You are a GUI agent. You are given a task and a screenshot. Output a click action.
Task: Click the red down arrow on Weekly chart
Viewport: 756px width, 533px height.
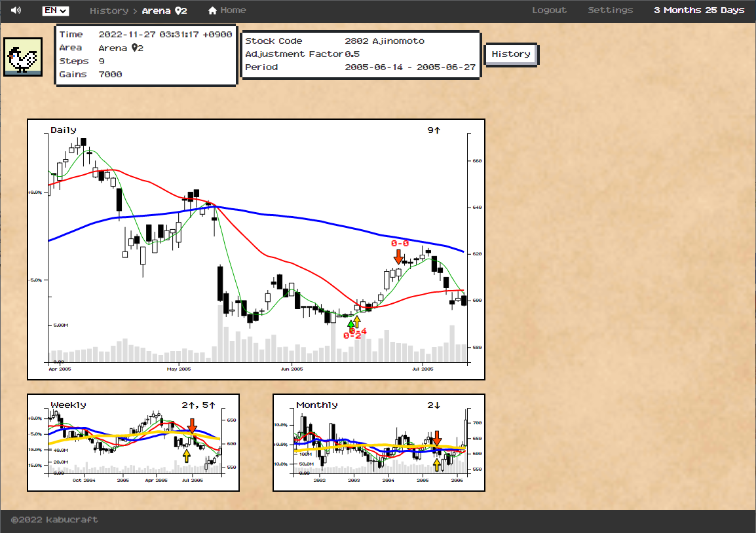(192, 426)
